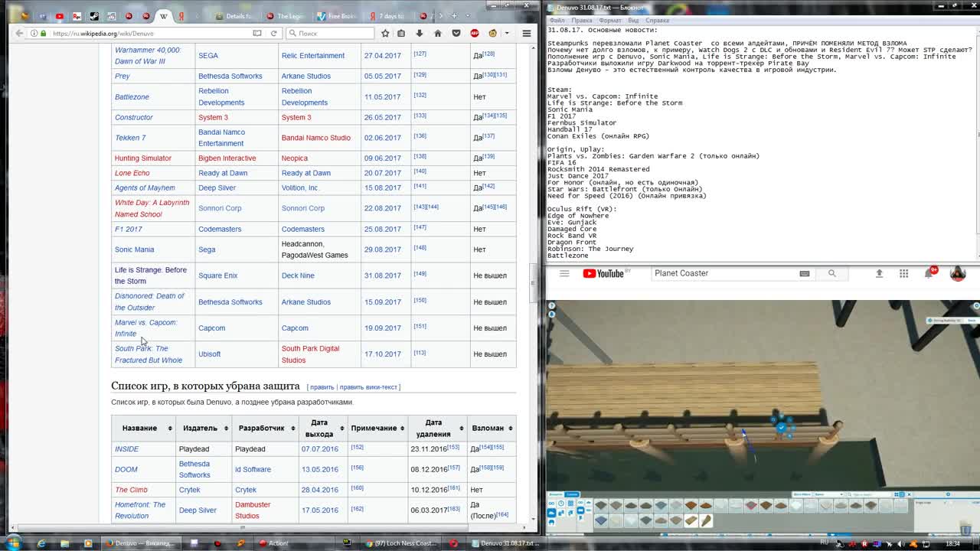
Task: Open 'править вики-текст' link
Action: (x=367, y=387)
